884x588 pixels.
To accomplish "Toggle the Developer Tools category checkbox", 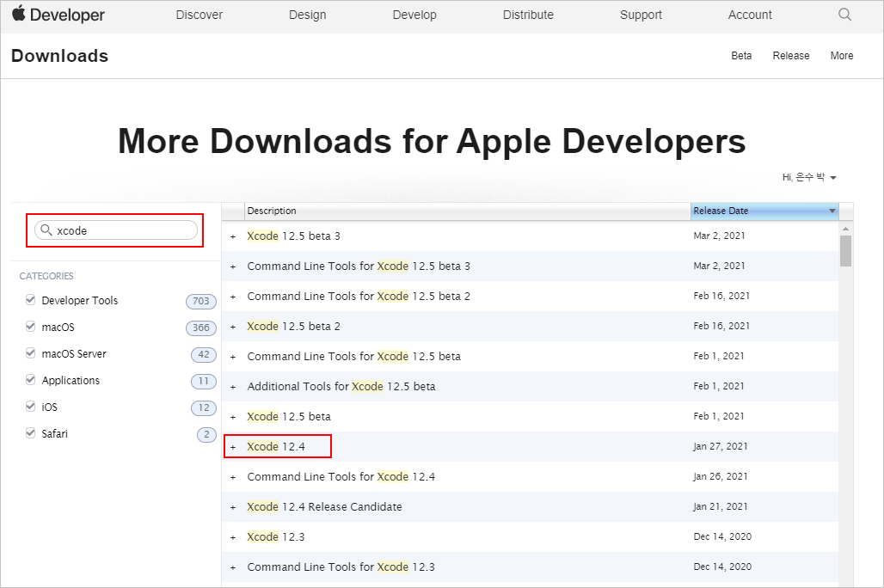I will coord(30,300).
